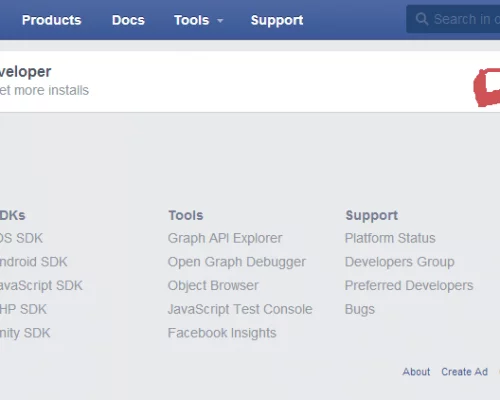Visit the Developers Group link

(400, 262)
